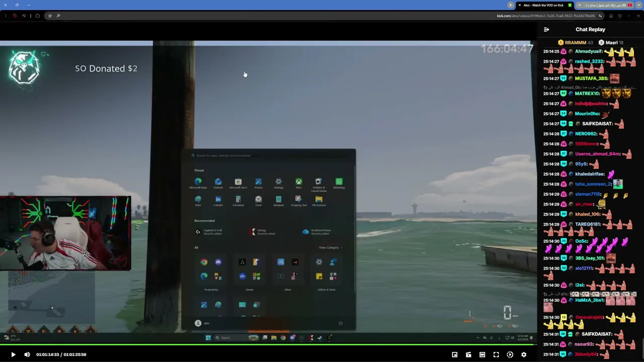Mute the video volume speaker icon
Screen dimensions: 644x362
[x=27, y=354]
